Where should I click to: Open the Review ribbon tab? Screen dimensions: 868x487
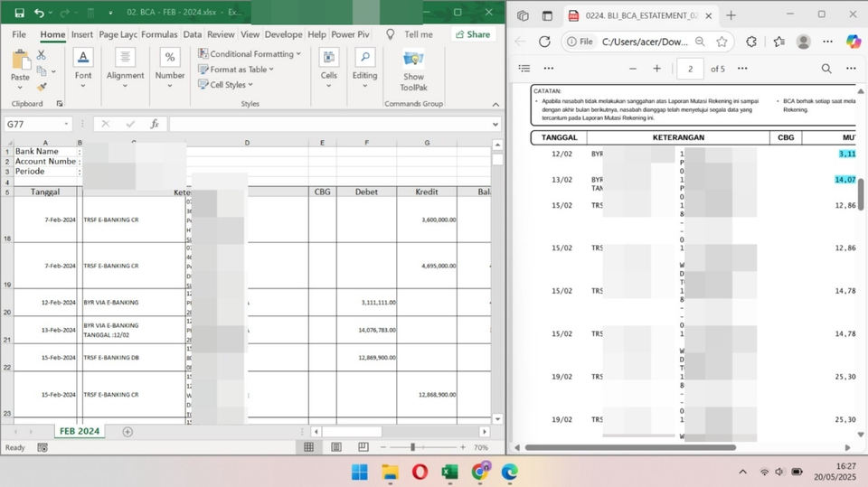[x=221, y=34]
